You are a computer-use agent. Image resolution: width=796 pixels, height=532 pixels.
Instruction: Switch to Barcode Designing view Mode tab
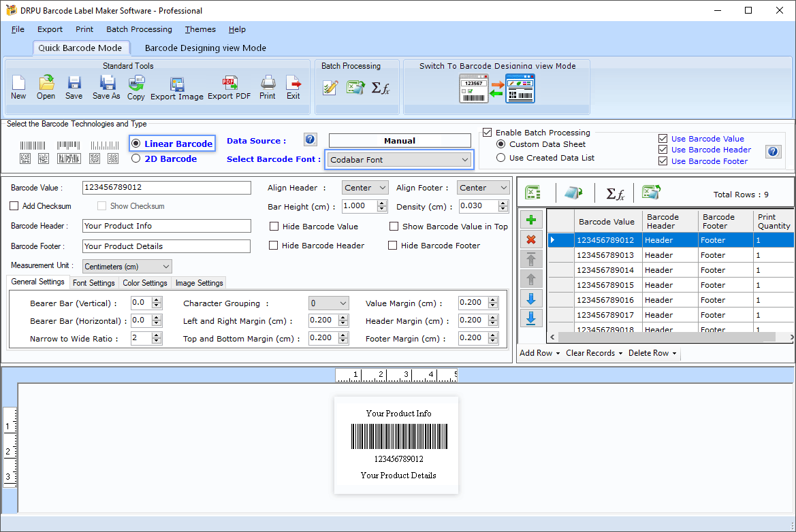pos(205,48)
